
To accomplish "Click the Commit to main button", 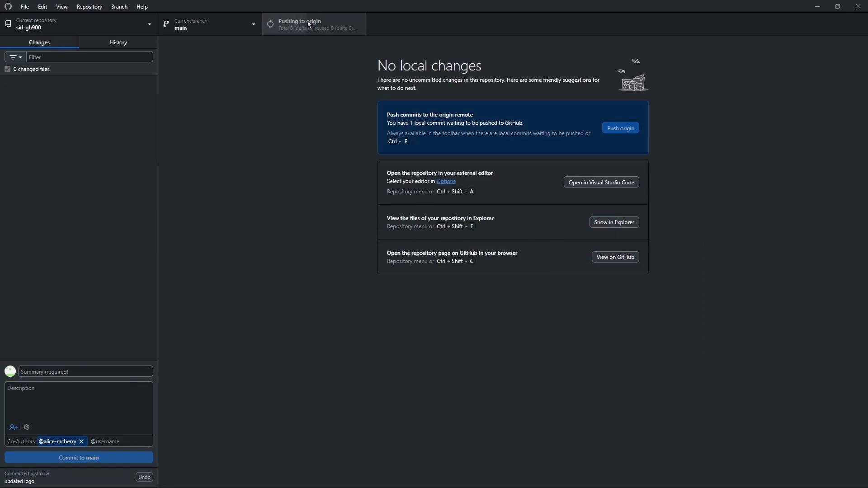I will click(79, 457).
